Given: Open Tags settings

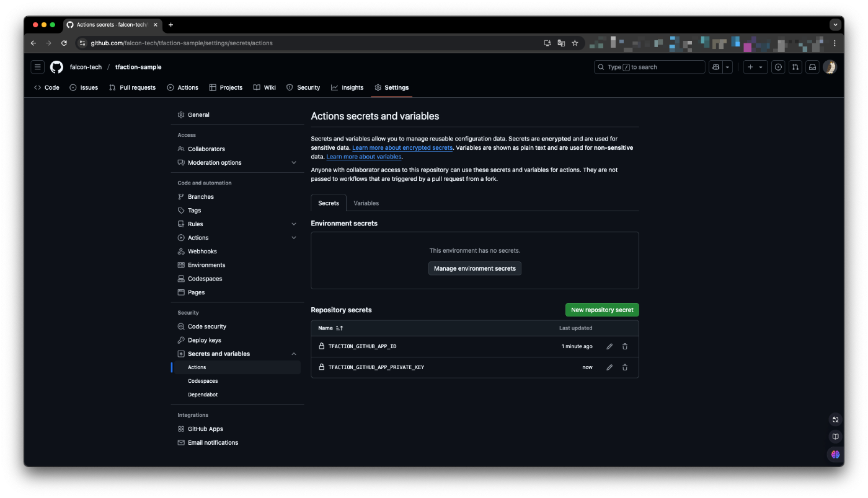Looking at the screenshot, I should coord(236,210).
